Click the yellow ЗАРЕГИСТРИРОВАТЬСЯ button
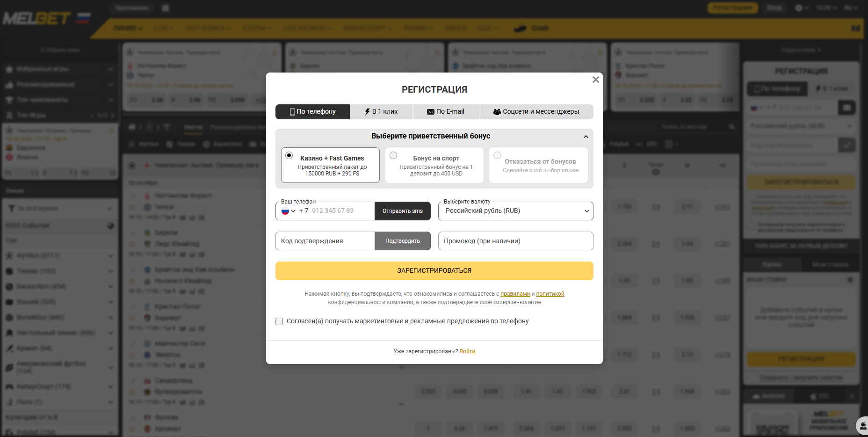Image resolution: width=868 pixels, height=437 pixels. tap(434, 271)
